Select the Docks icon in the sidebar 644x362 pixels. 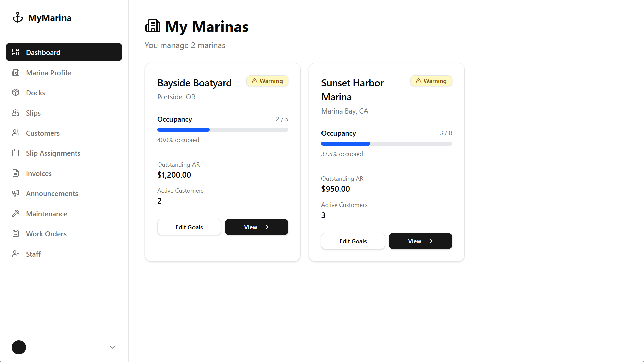point(16,92)
